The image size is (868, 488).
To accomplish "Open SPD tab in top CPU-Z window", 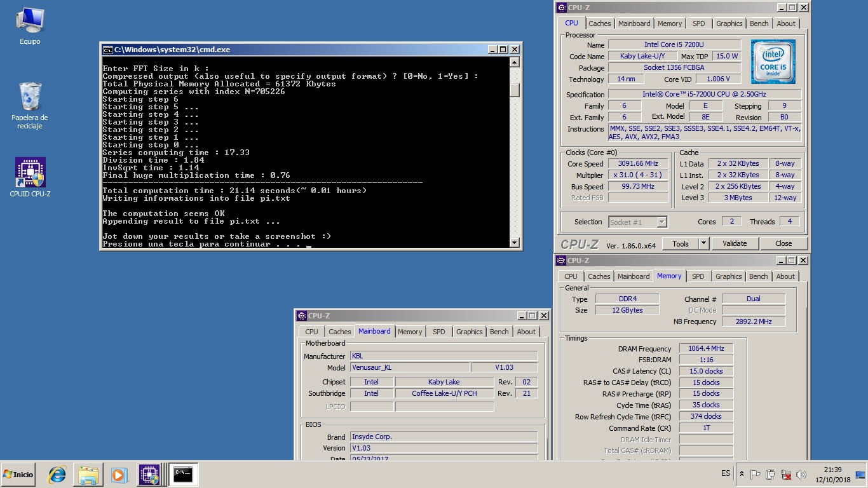I will pos(698,24).
